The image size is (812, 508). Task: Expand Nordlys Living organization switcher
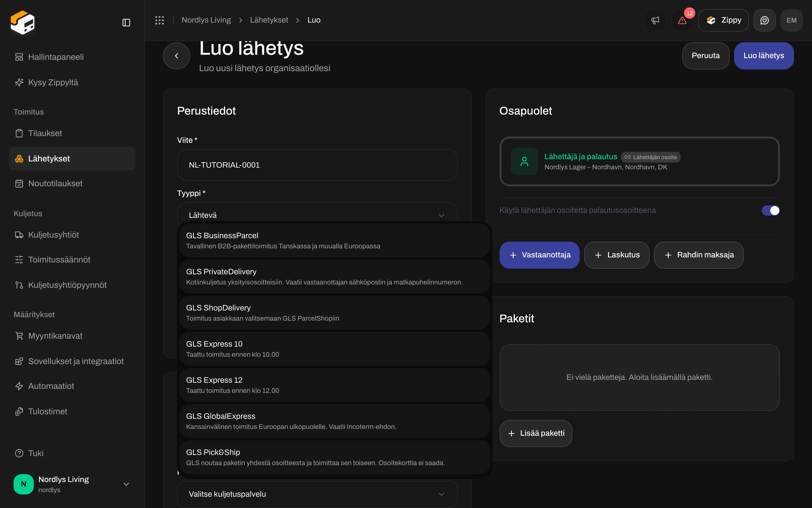[72, 484]
